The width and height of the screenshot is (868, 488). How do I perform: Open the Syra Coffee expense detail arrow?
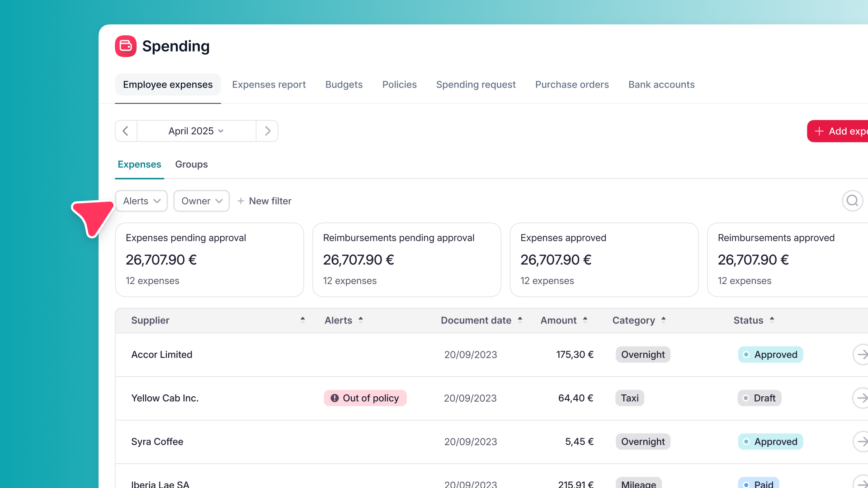click(862, 442)
